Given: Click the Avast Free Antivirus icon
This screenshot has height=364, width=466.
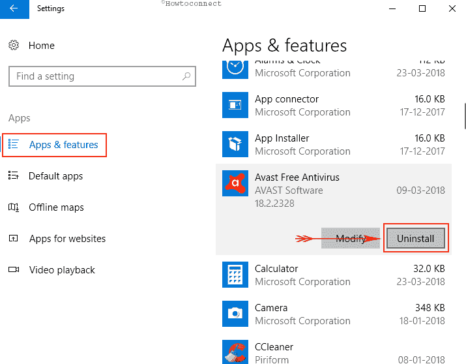Looking at the screenshot, I should tap(235, 183).
